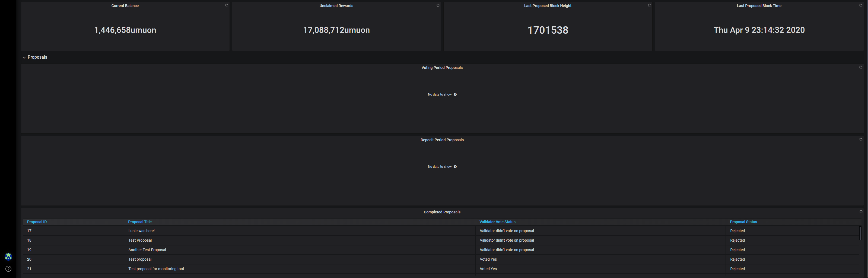Click the Proposals row title
The height and width of the screenshot is (278, 868).
(37, 57)
